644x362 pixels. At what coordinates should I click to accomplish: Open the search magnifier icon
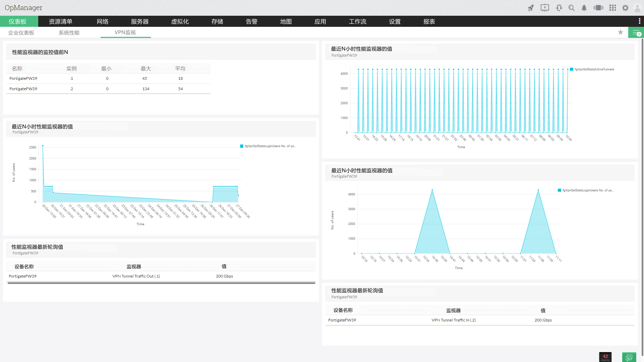pos(572,8)
